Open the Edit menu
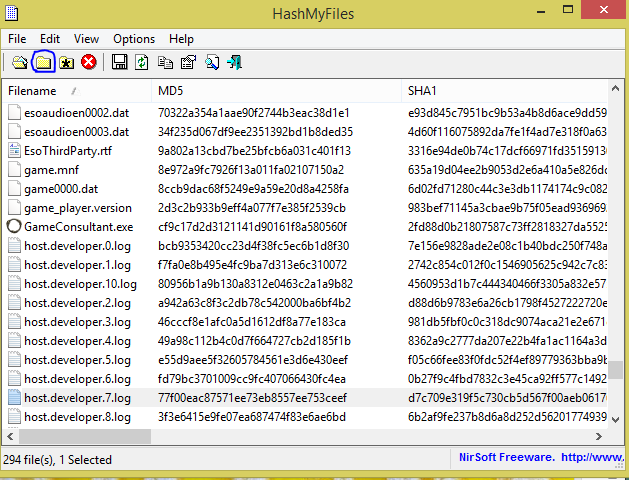Screen dimensions: 629x480 [x=50, y=39]
